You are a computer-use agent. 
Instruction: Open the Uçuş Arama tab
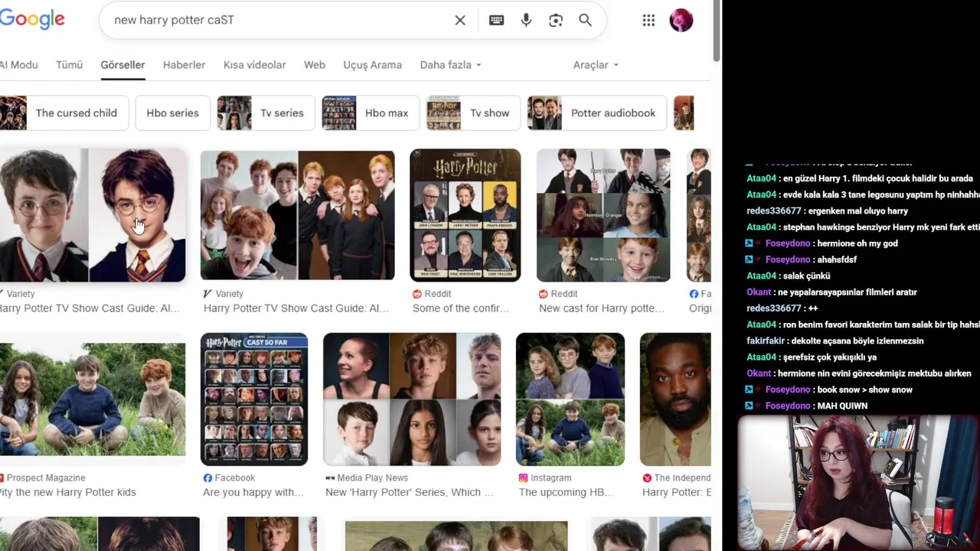(372, 65)
